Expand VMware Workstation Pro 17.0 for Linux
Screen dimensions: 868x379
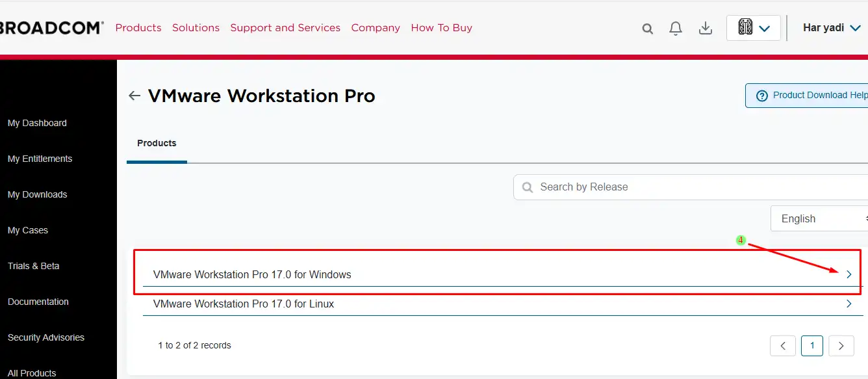[x=849, y=304]
